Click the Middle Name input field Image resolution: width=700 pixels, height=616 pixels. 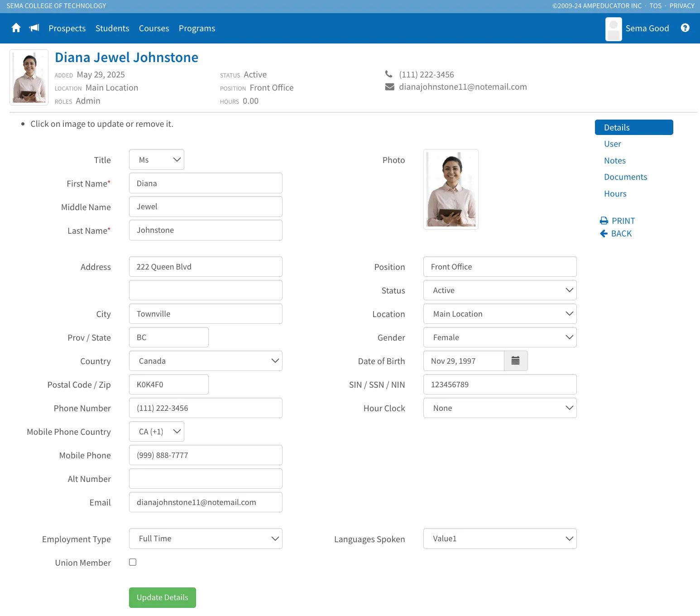point(206,207)
